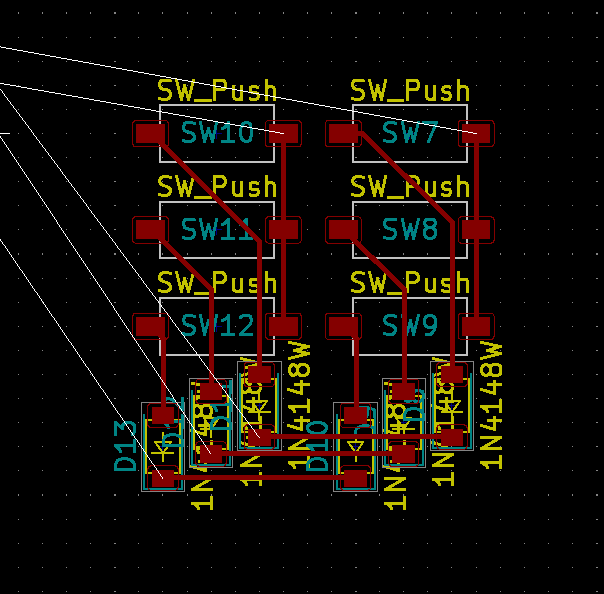
Task: Click the D10 diode reference label
Action: tap(319, 446)
